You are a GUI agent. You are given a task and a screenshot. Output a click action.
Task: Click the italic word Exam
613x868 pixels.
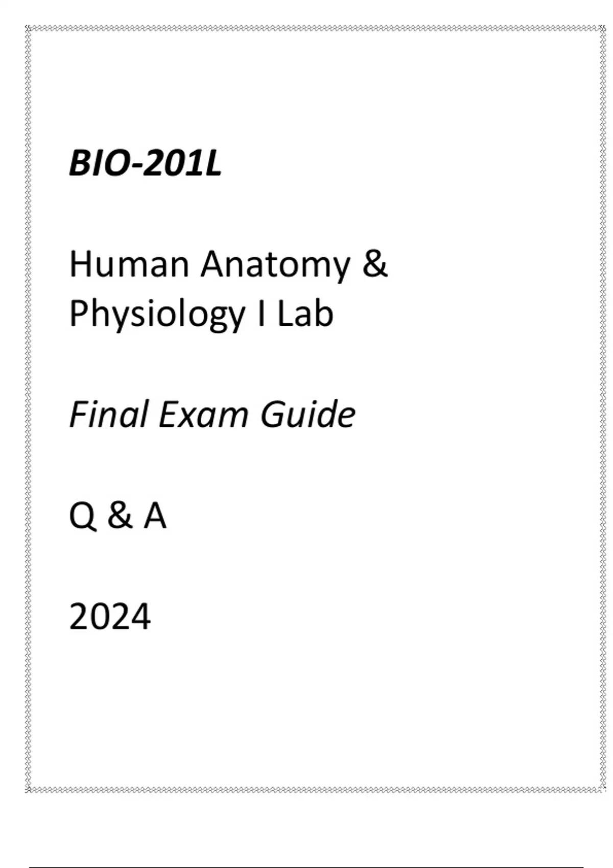(x=203, y=414)
